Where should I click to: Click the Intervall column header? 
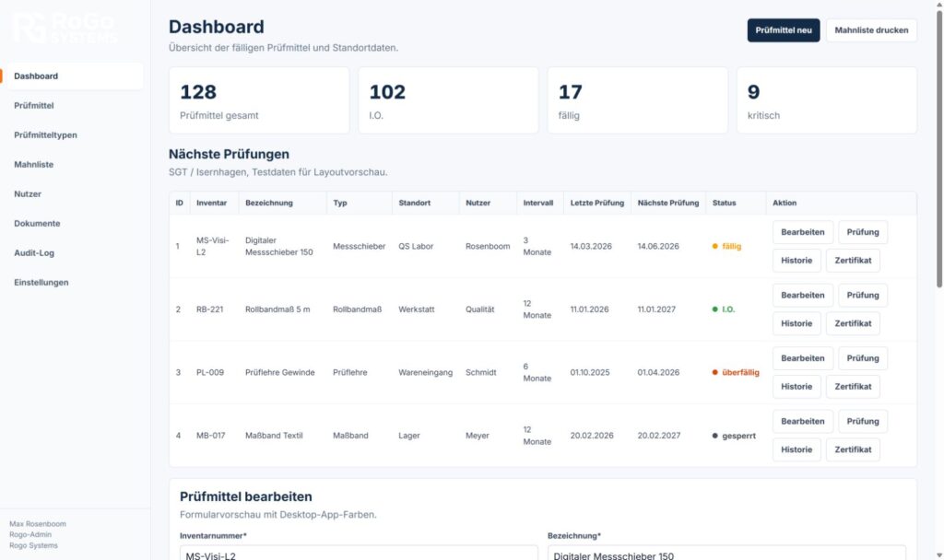coord(538,204)
